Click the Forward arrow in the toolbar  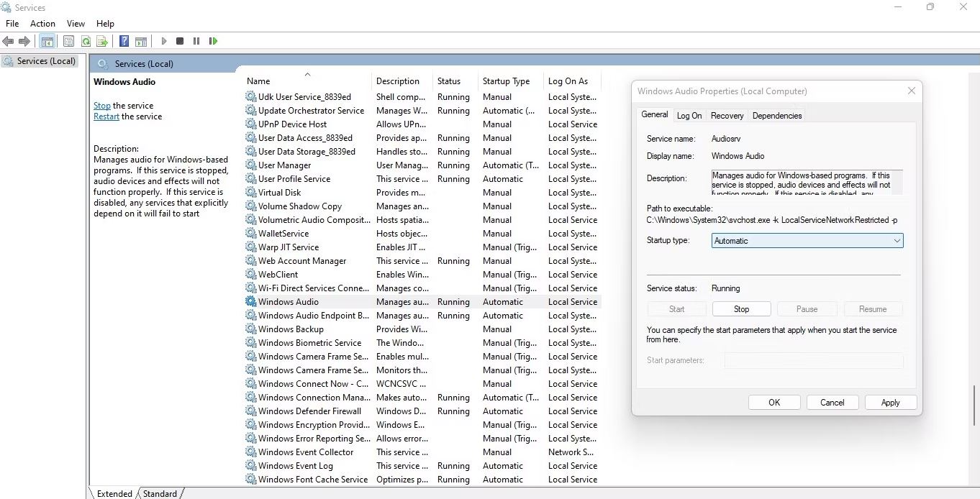24,42
